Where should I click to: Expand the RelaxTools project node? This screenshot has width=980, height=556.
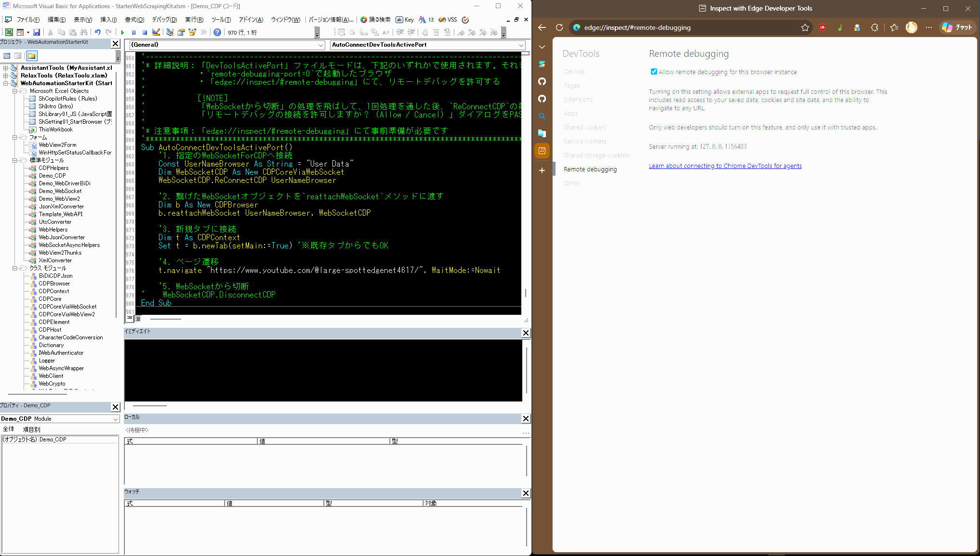pyautogui.click(x=5, y=76)
